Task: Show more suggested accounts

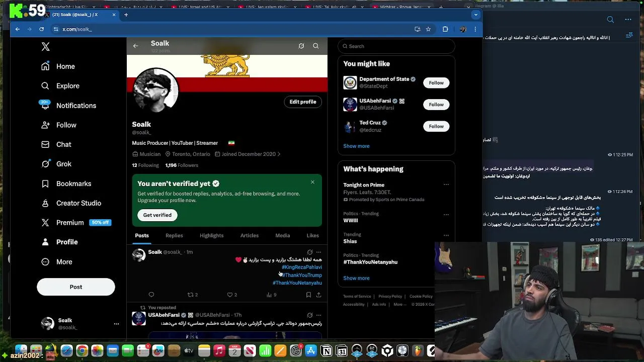Action: click(356, 146)
